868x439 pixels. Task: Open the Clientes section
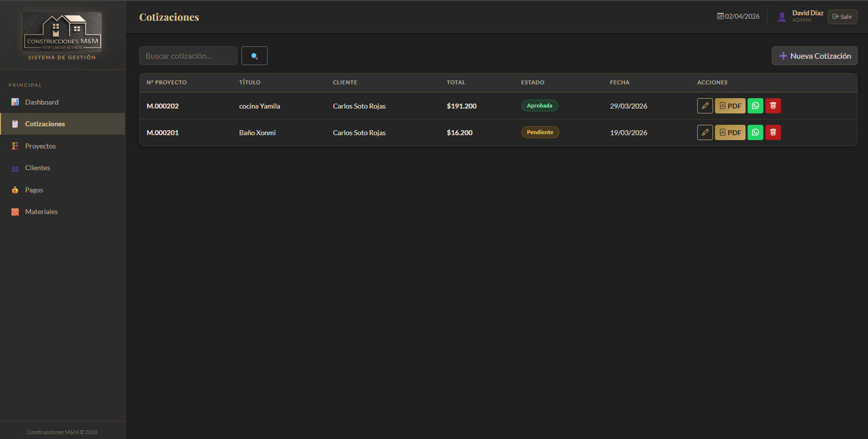(x=63, y=168)
